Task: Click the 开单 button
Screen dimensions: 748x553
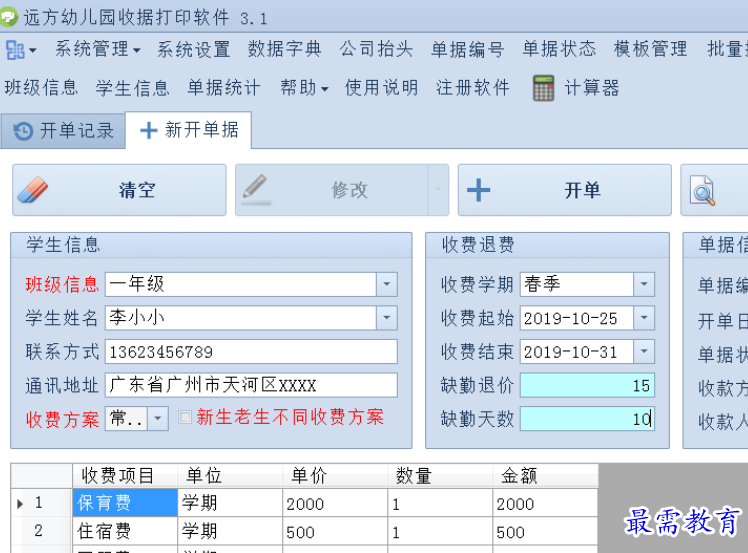Action: 565,190
